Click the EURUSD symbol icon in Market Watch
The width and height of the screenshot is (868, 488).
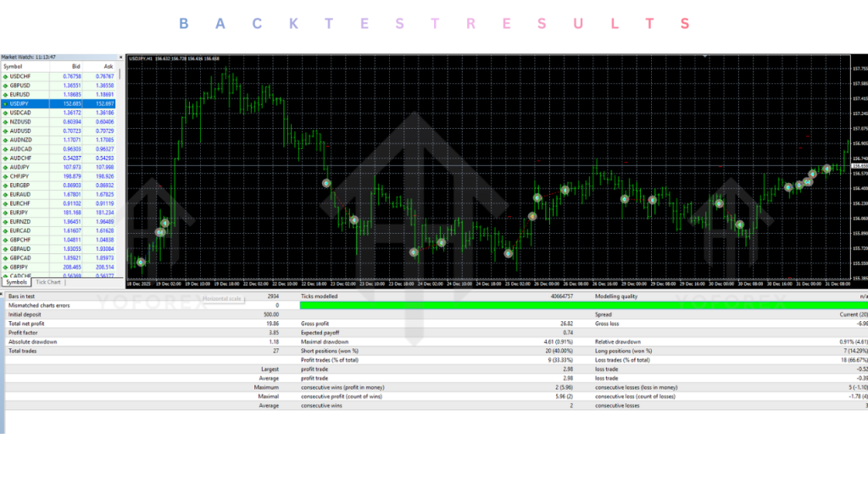[x=6, y=94]
